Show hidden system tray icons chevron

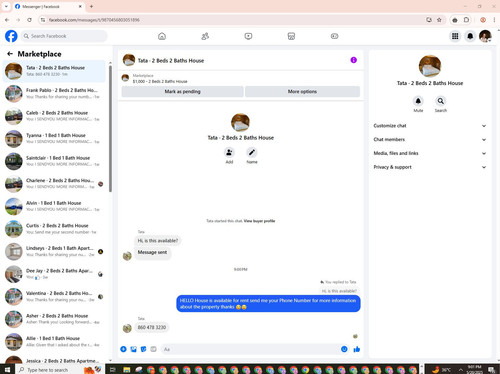pyautogui.click(x=461, y=369)
